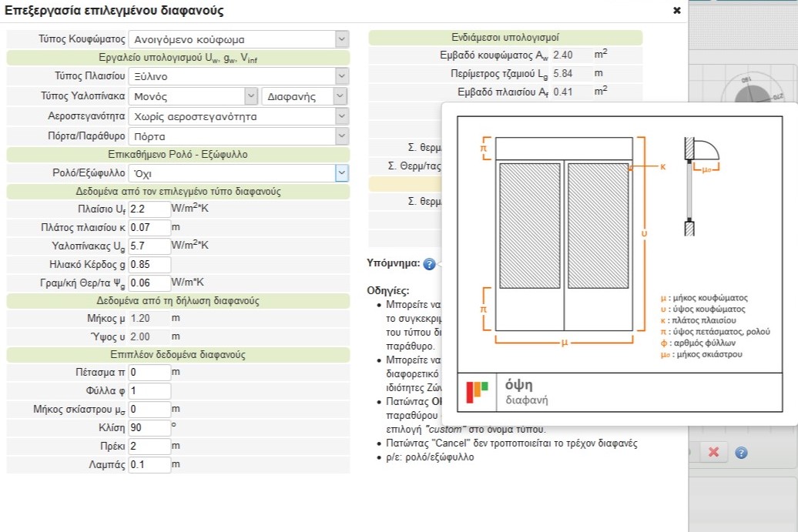Click the Μήκος μ field showing 1.20

click(x=149, y=319)
